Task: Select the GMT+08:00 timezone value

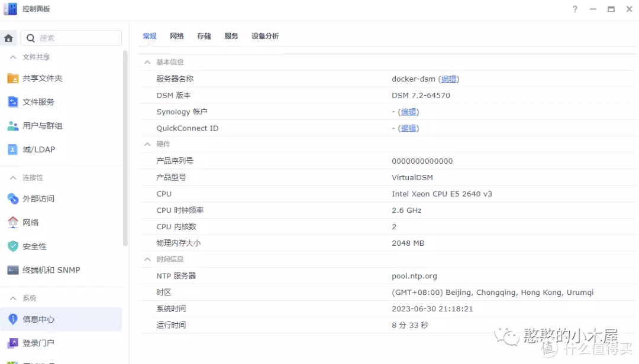Action: (x=493, y=292)
